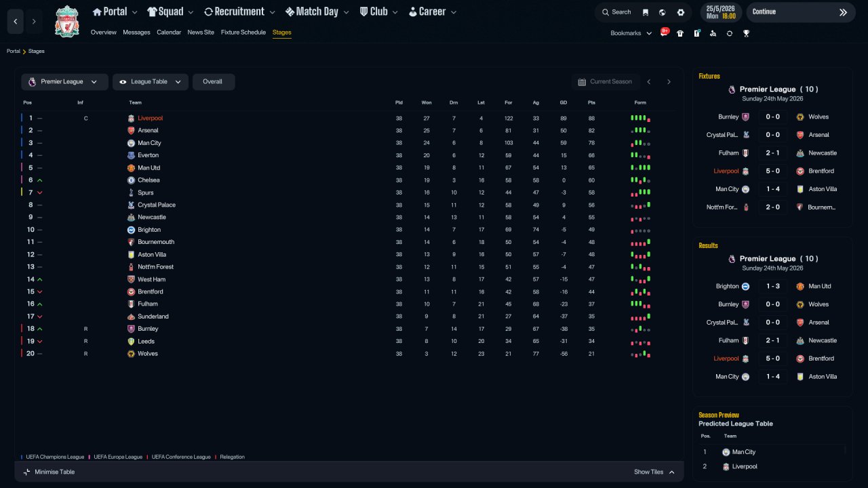Screen dimensions: 868x488
Task: Open the League Table view dropdown
Action: pyautogui.click(x=151, y=82)
